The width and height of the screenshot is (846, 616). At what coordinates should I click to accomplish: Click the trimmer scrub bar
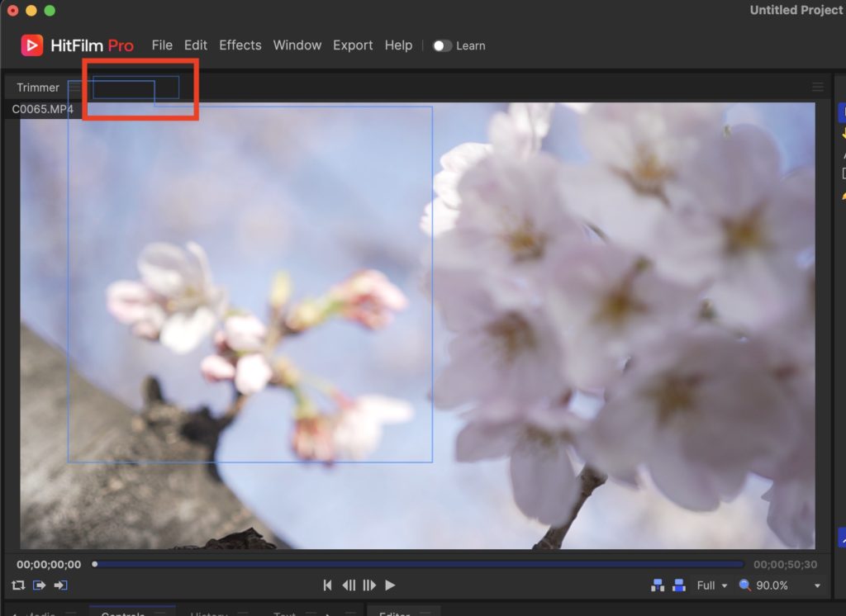click(x=419, y=564)
